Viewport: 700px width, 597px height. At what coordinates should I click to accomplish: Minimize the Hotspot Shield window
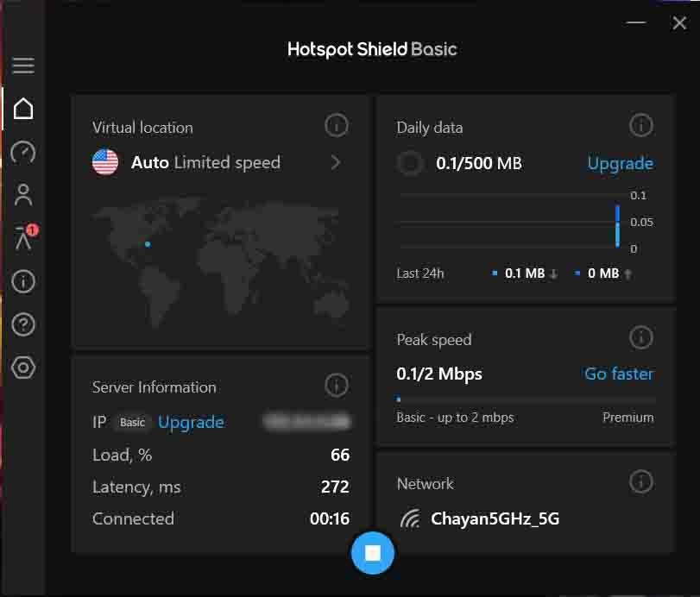coord(636,22)
